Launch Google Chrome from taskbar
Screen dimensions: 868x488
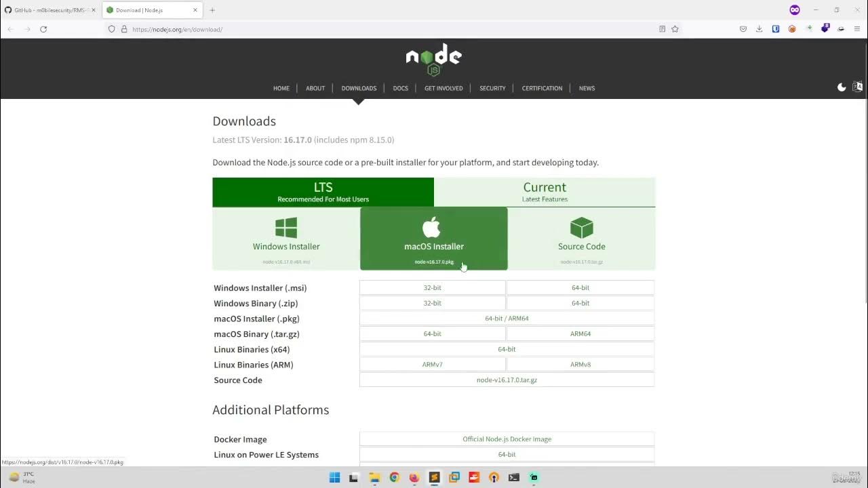pyautogui.click(x=394, y=477)
